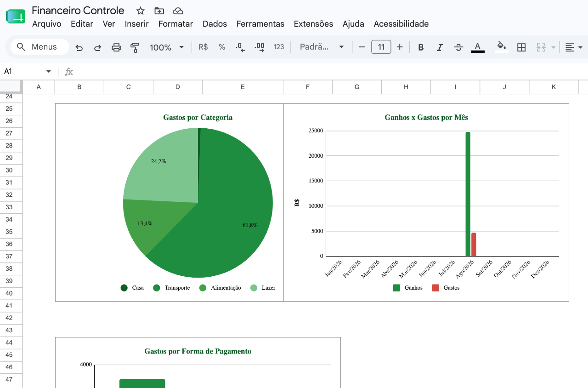Open the Google Sheets home icon

point(16,17)
